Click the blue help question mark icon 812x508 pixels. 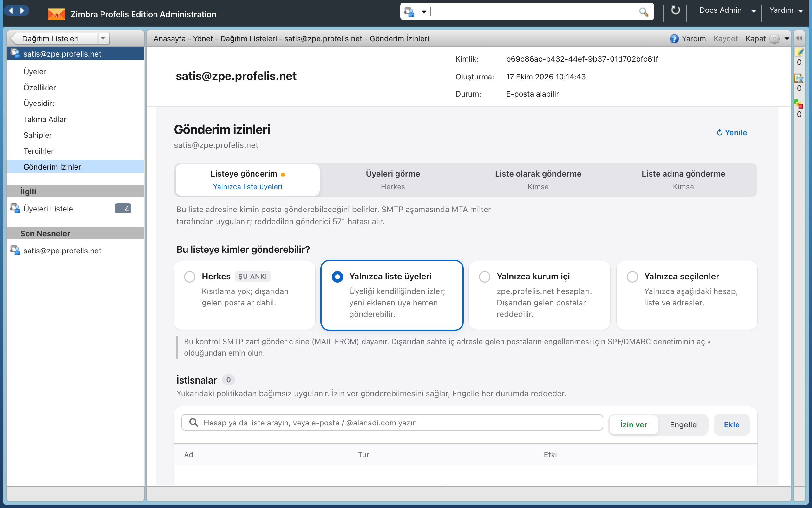tap(674, 39)
